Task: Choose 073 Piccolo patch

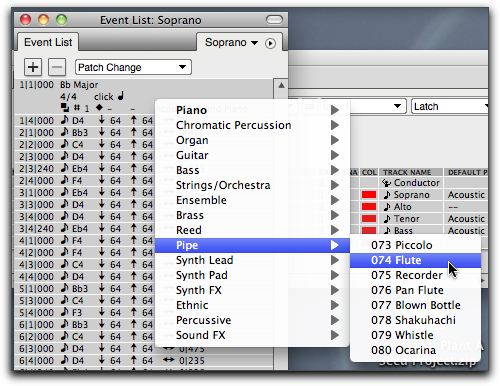Action: click(415, 245)
